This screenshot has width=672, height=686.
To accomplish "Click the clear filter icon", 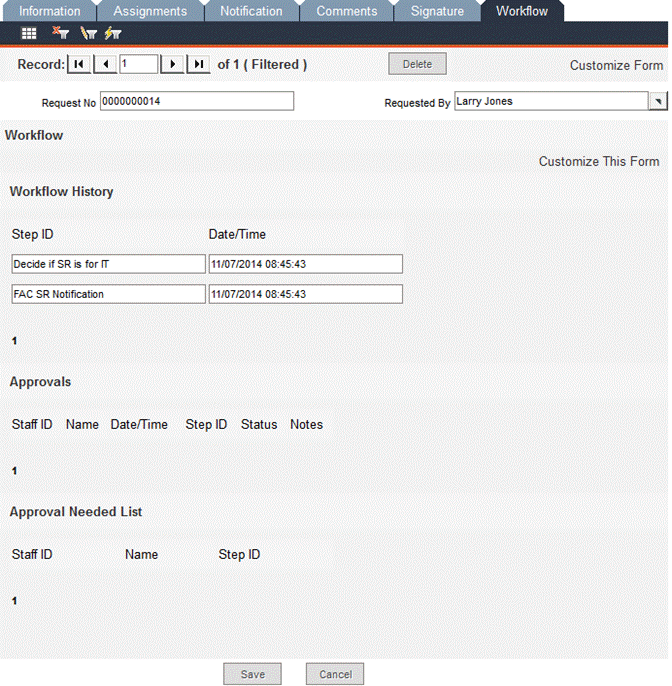I will coord(59,33).
